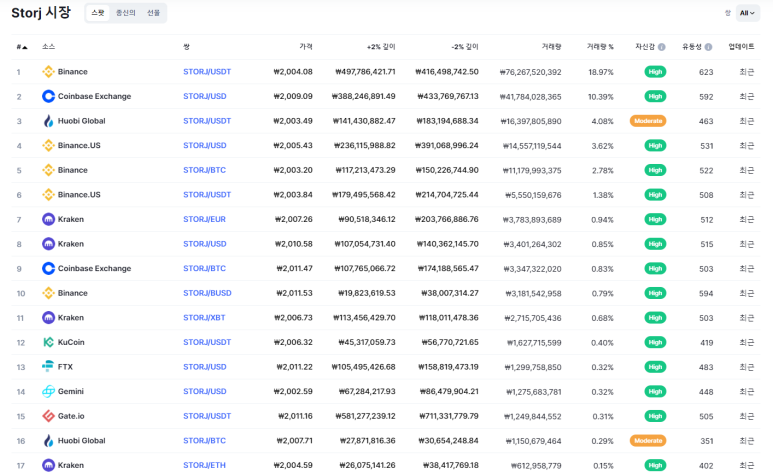Click Moderate badge in Huobi Global row 3

[x=648, y=121]
